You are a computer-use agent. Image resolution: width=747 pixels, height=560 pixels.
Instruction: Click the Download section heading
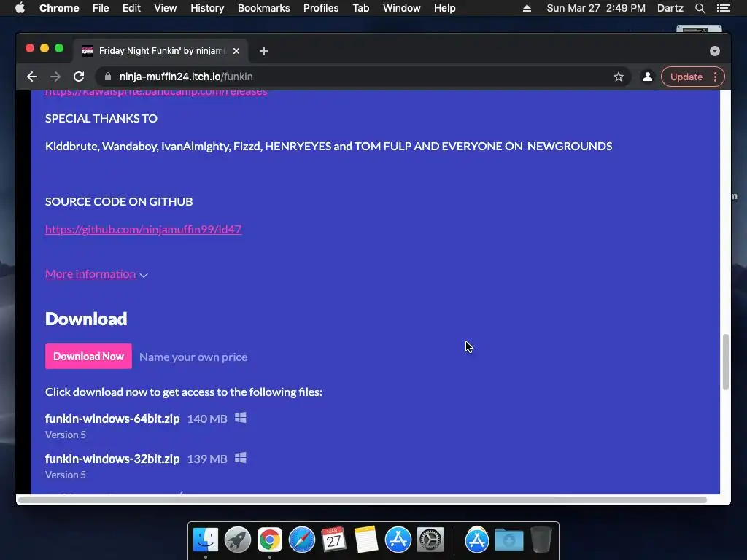click(86, 319)
